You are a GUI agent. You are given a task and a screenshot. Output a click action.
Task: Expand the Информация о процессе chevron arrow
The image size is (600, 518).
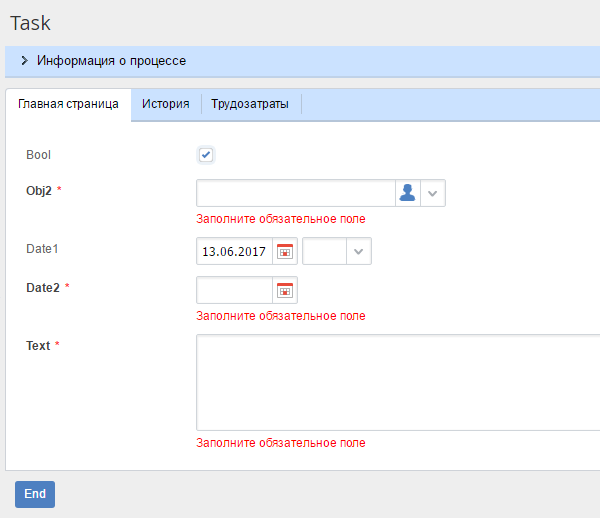(x=24, y=61)
